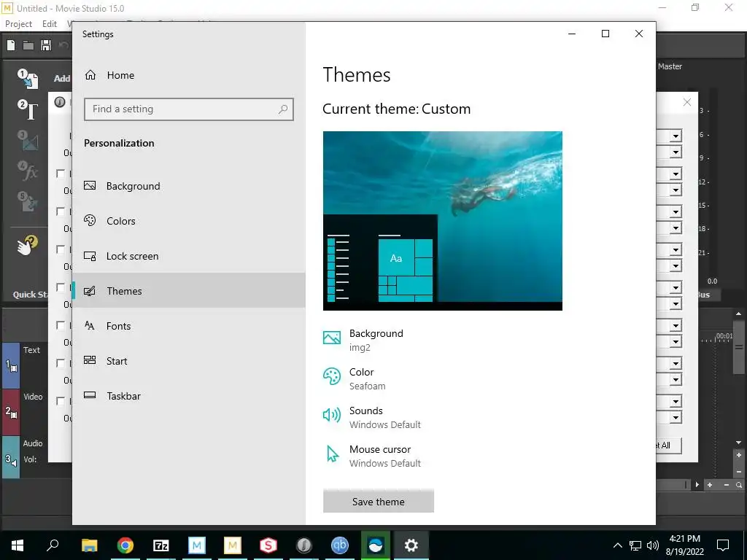Select step 5 export icon
This screenshot has width=747, height=560.
[28, 201]
